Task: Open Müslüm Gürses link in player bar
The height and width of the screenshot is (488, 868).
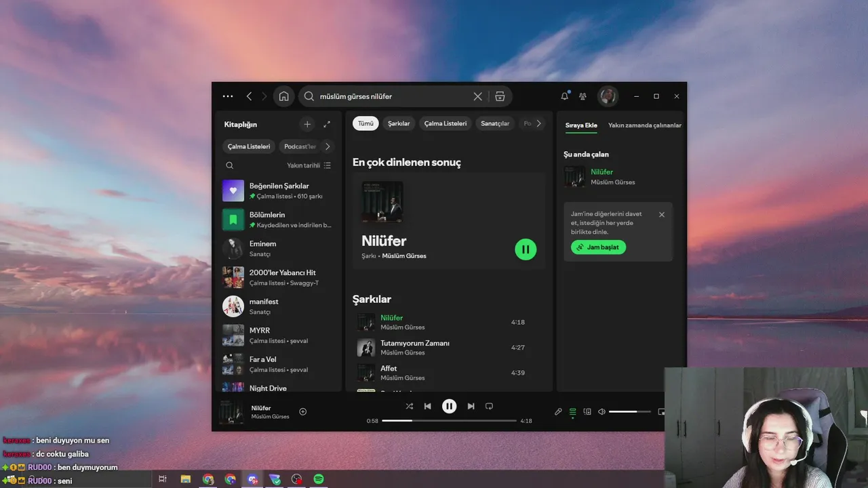Action: [270, 416]
